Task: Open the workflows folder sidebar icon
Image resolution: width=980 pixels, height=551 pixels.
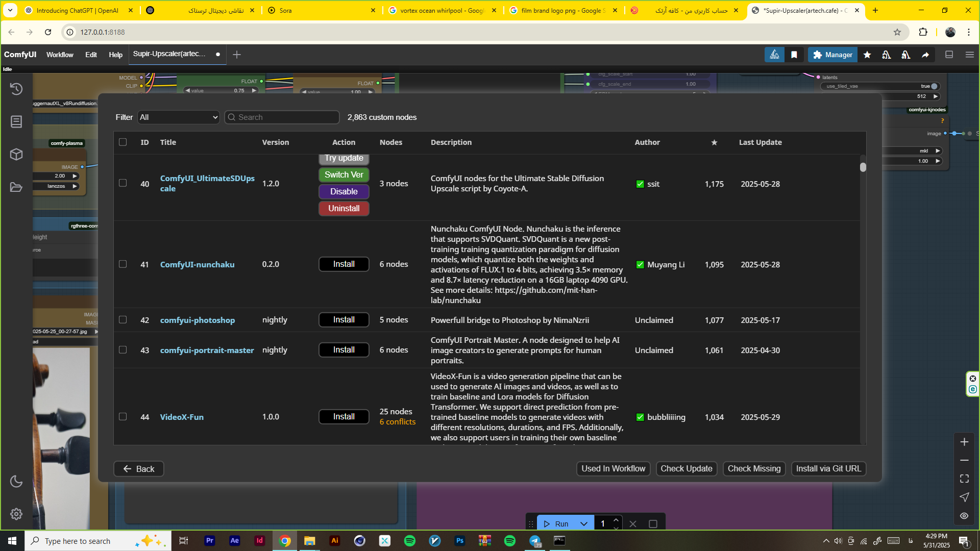Action: pos(16,187)
